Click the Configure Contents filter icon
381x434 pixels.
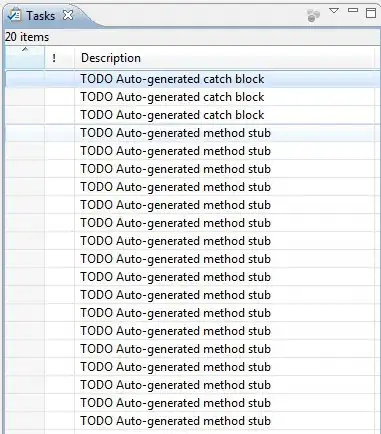313,15
